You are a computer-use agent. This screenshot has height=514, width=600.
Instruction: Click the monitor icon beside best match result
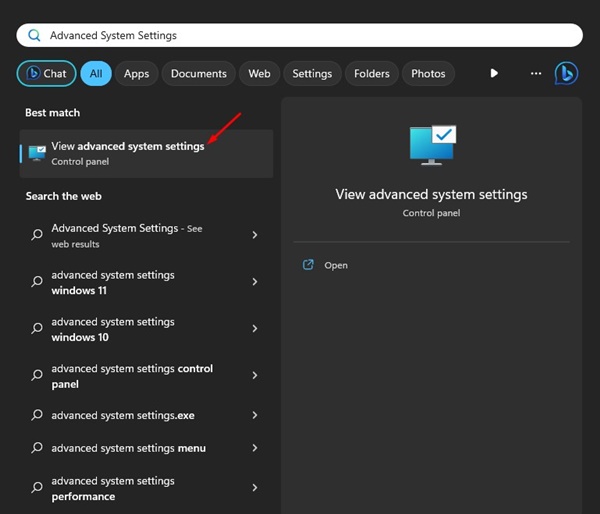37,153
